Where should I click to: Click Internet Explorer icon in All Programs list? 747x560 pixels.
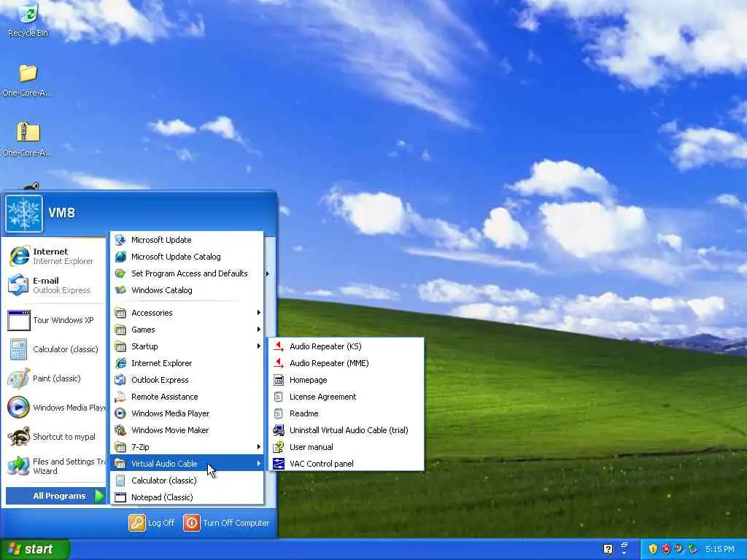point(120,363)
